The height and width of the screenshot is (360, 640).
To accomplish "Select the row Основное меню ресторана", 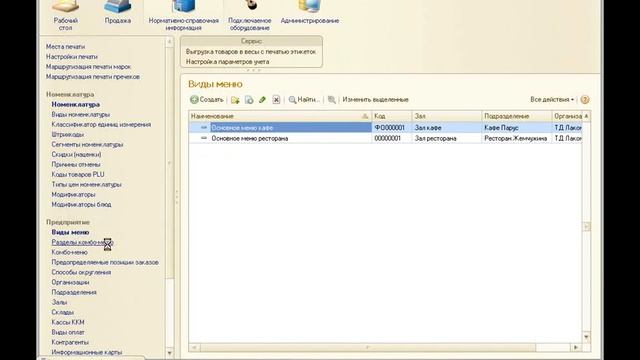I will [385, 138].
